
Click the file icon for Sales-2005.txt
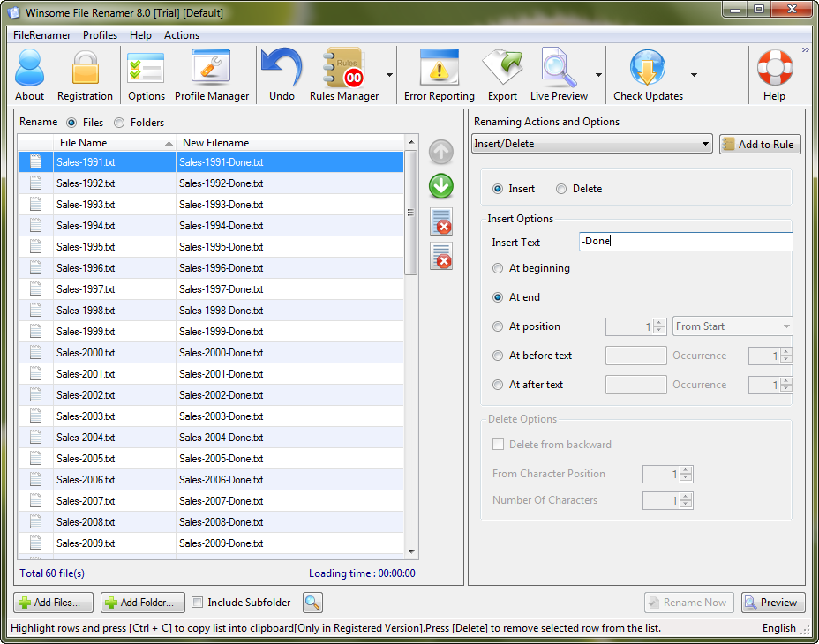(x=35, y=459)
